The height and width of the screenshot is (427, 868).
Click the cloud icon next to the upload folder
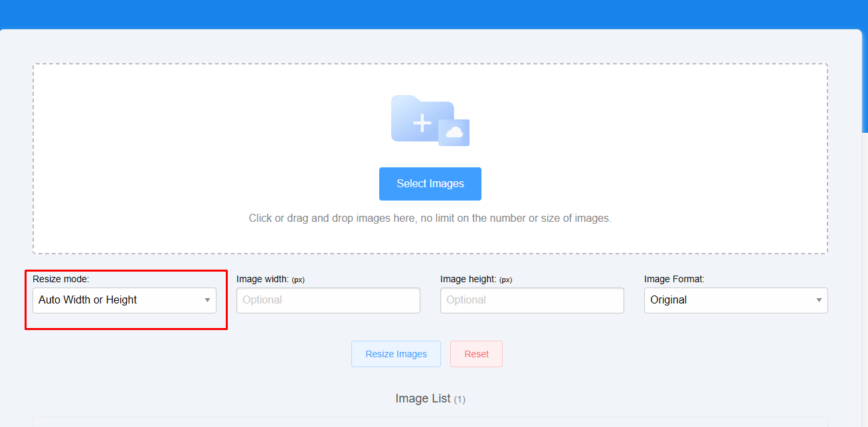click(x=454, y=132)
